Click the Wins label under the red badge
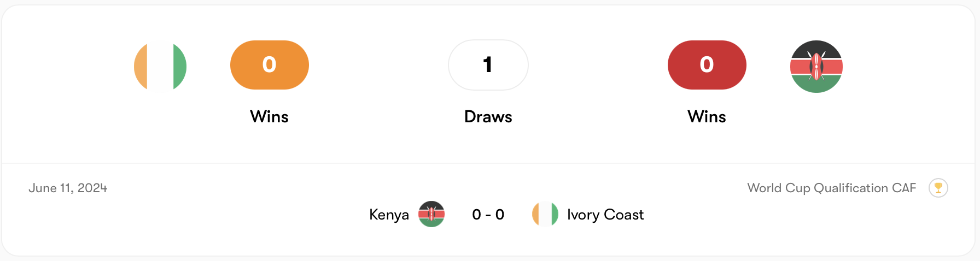 (707, 116)
